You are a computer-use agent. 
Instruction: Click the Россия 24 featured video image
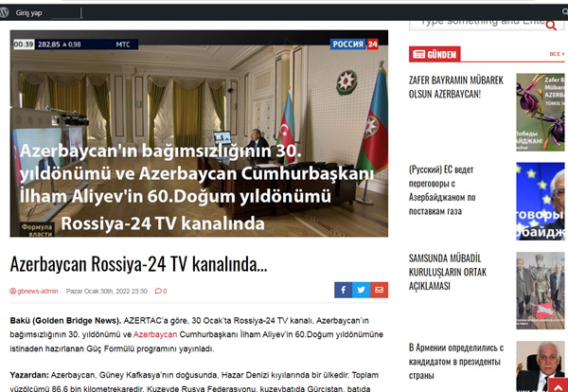click(x=199, y=134)
